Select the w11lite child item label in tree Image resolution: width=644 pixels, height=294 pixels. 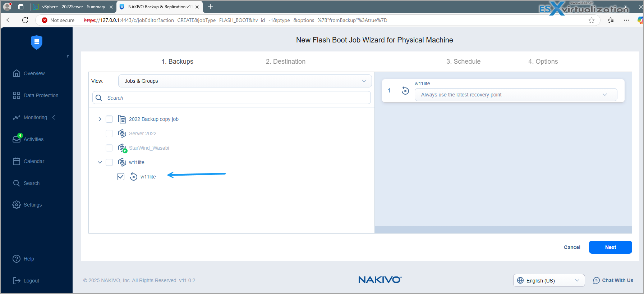point(148,177)
